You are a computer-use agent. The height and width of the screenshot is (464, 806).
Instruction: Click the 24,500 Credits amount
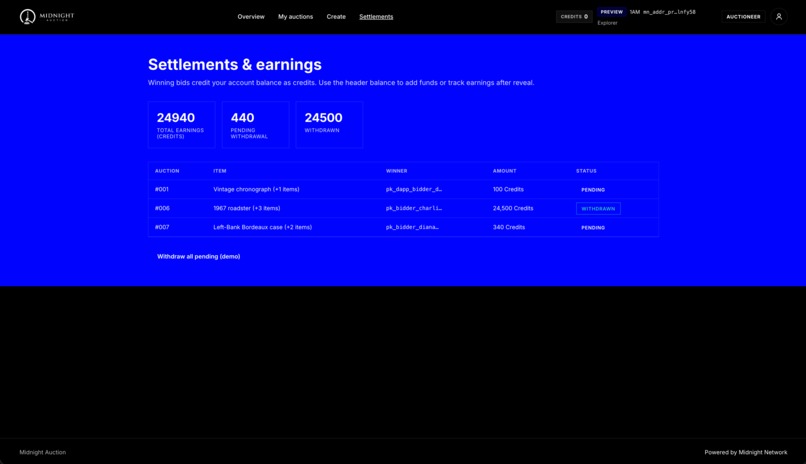click(x=513, y=208)
